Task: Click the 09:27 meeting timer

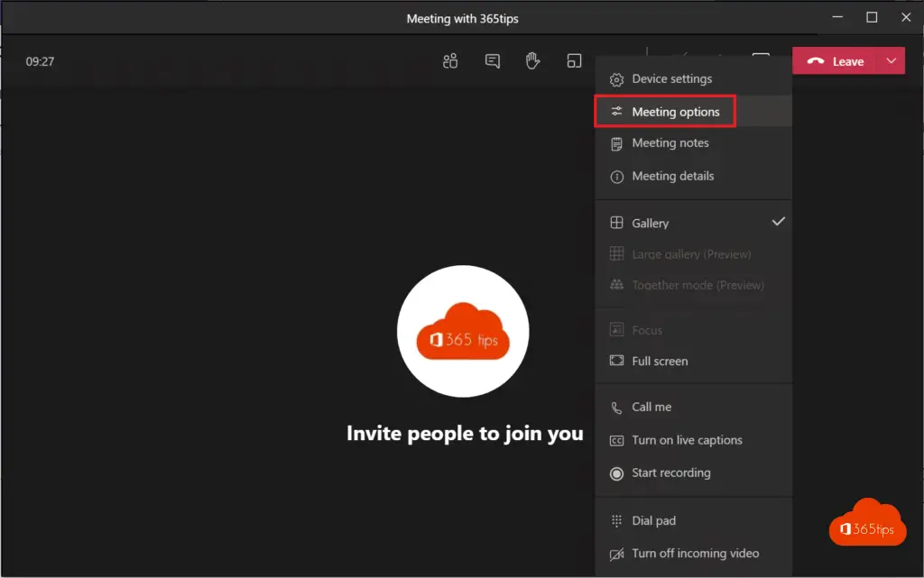Action: pos(40,61)
